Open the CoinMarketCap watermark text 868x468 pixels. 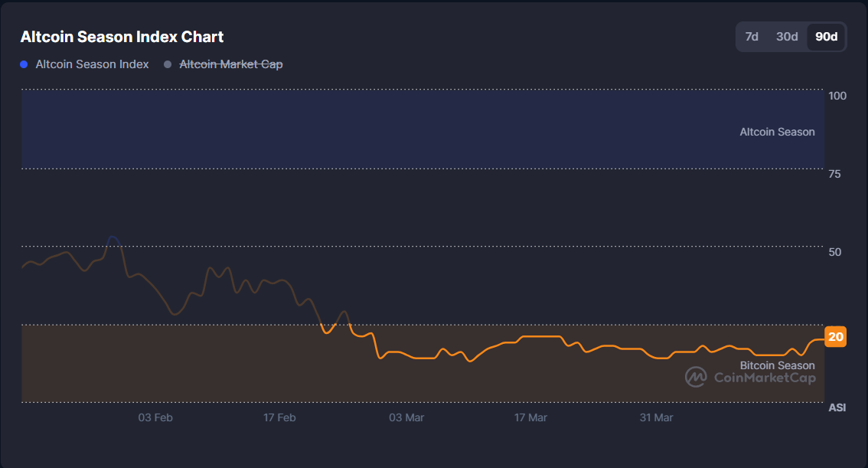point(764,377)
